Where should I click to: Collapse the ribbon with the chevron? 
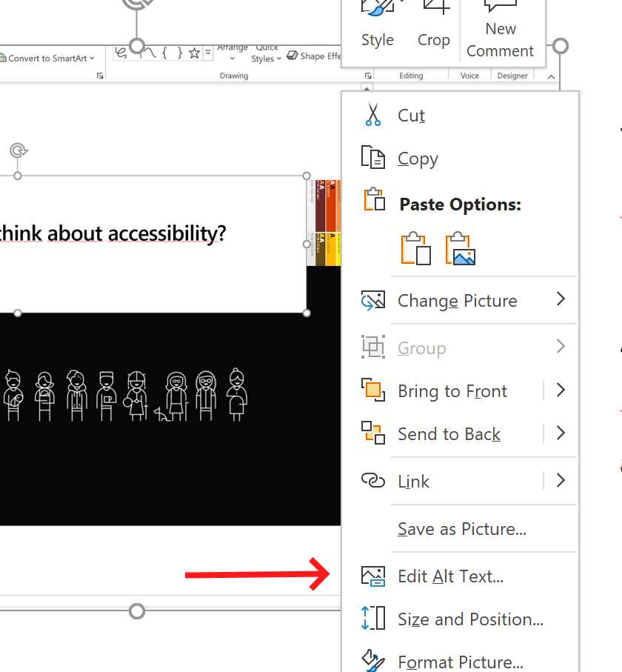tap(551, 75)
